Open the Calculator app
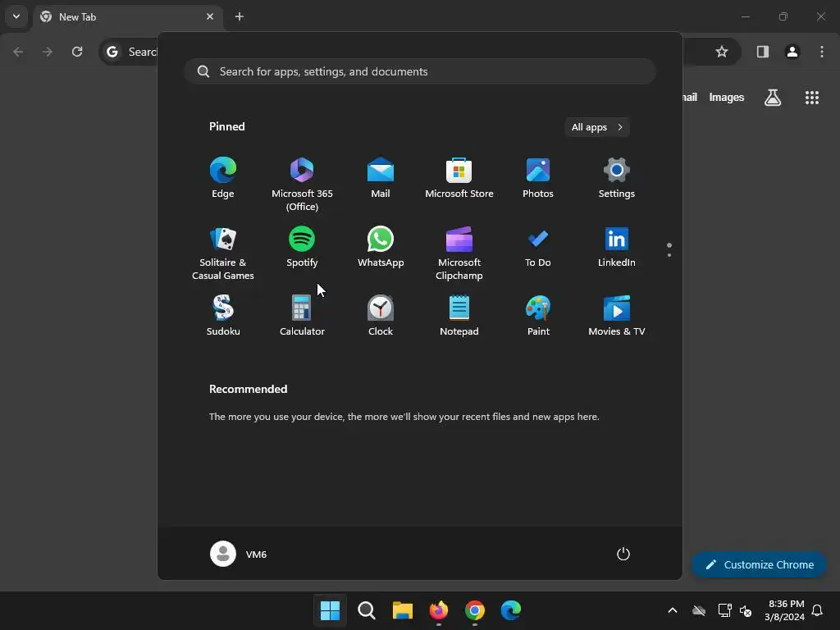This screenshot has width=840, height=630. click(x=302, y=316)
